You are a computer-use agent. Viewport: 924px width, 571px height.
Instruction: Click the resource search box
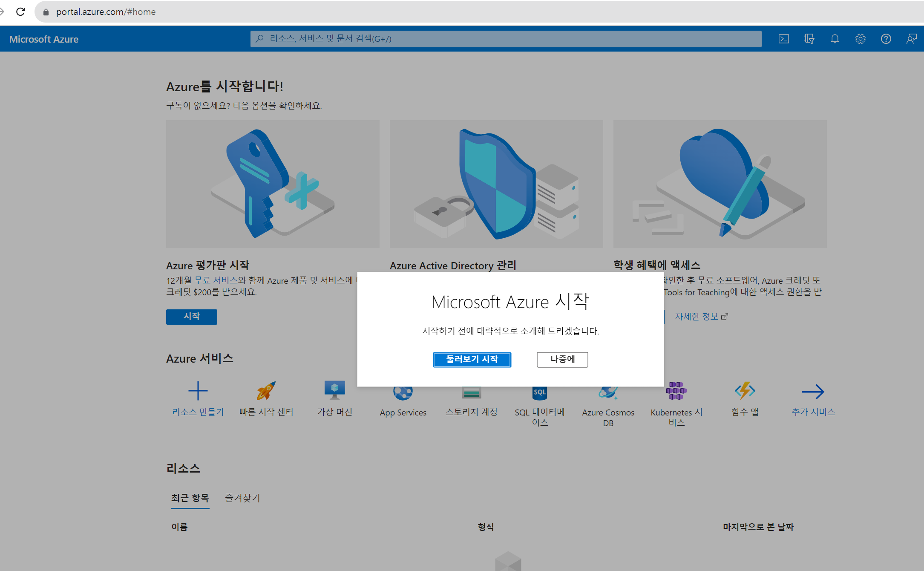pos(506,39)
